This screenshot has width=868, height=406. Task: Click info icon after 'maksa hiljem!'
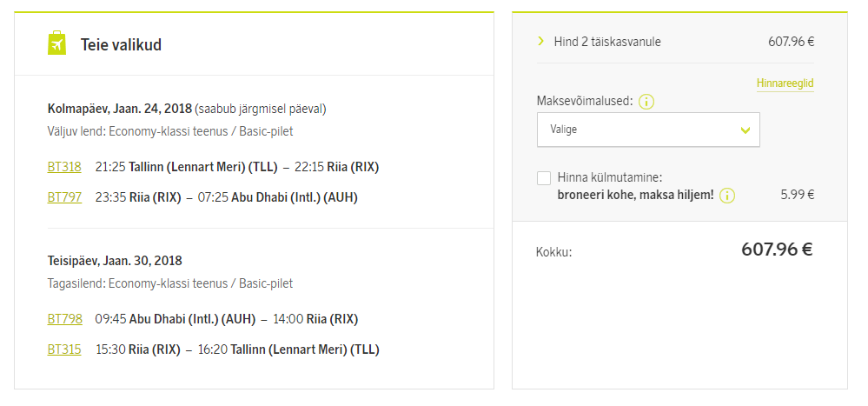[x=727, y=196]
